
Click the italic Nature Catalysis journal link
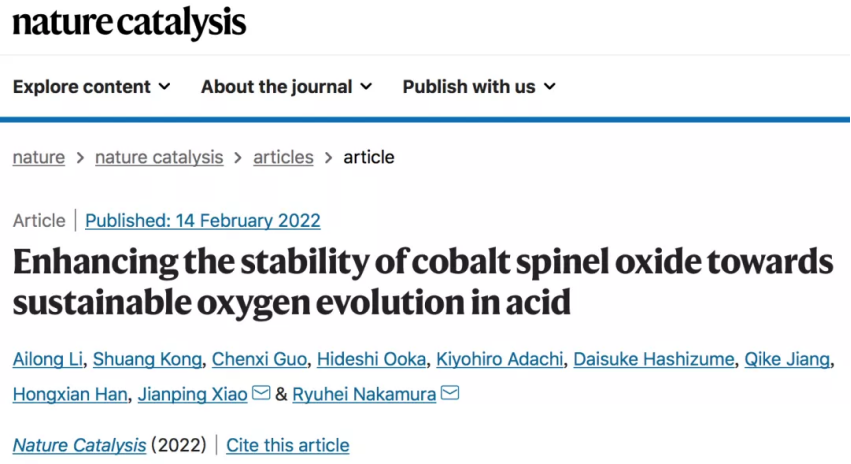point(79,446)
